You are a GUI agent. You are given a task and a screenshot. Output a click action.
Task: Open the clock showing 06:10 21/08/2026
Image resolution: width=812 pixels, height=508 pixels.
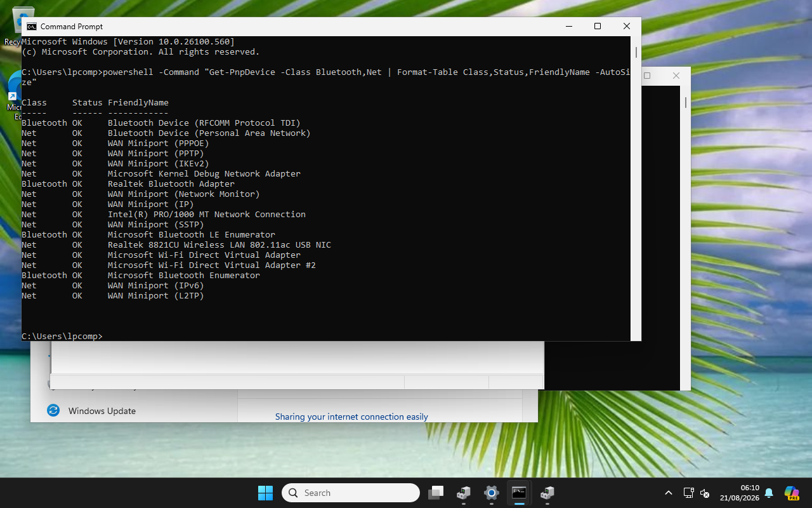pyautogui.click(x=739, y=493)
